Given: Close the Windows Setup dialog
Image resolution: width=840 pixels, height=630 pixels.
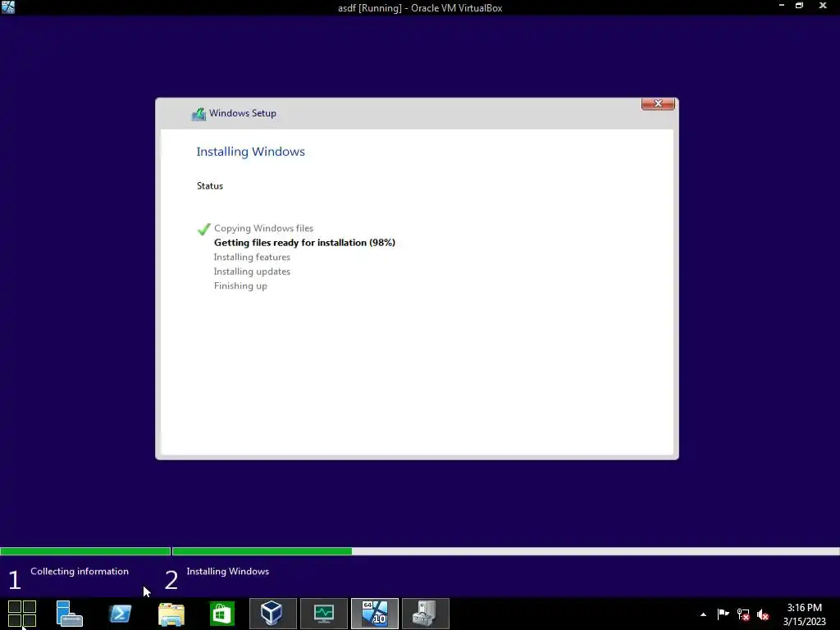Looking at the screenshot, I should coord(658,104).
